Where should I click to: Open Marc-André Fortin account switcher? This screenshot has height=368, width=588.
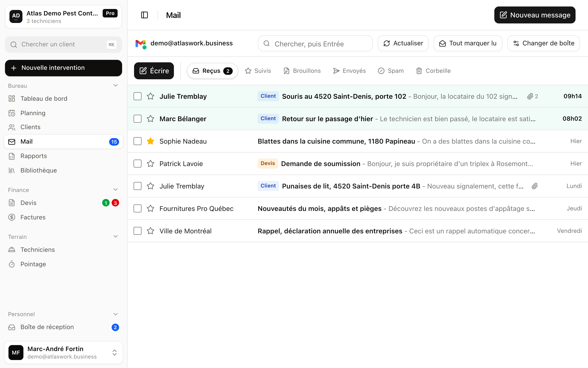pyautogui.click(x=63, y=352)
